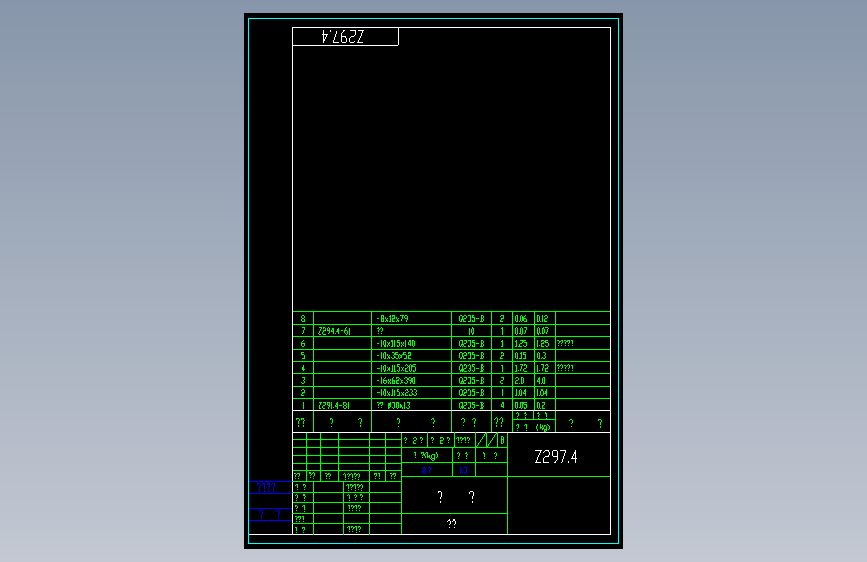The image size is (867, 562).
Task: Select unit weight 0.06 in row 8
Action: point(521,319)
